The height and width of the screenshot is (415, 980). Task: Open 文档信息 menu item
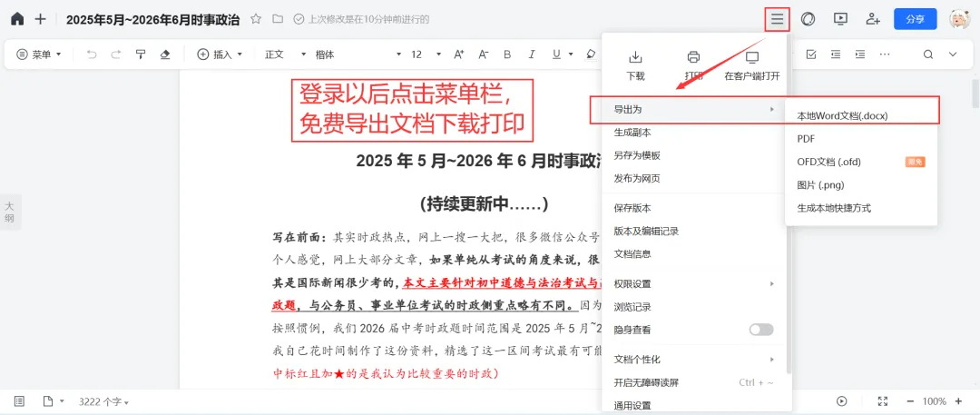point(693,254)
